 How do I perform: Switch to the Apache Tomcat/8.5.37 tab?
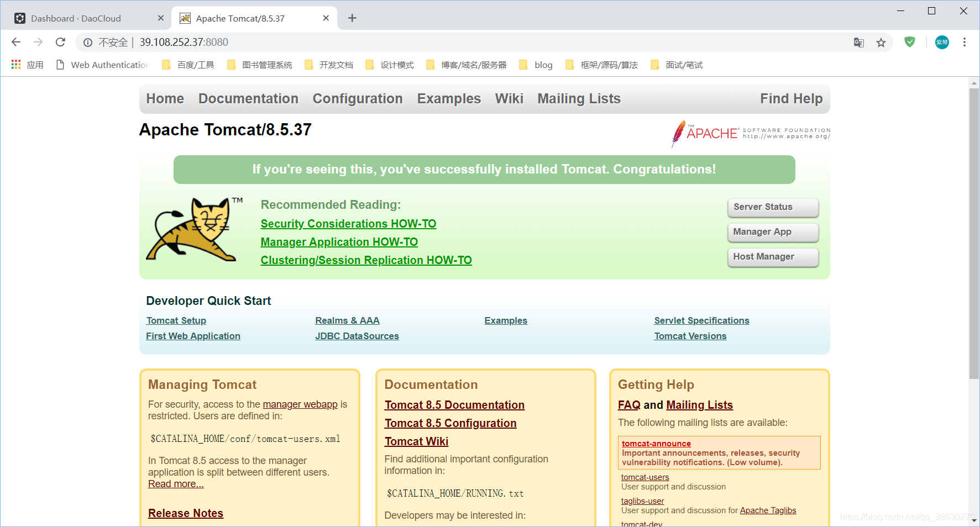tap(254, 18)
